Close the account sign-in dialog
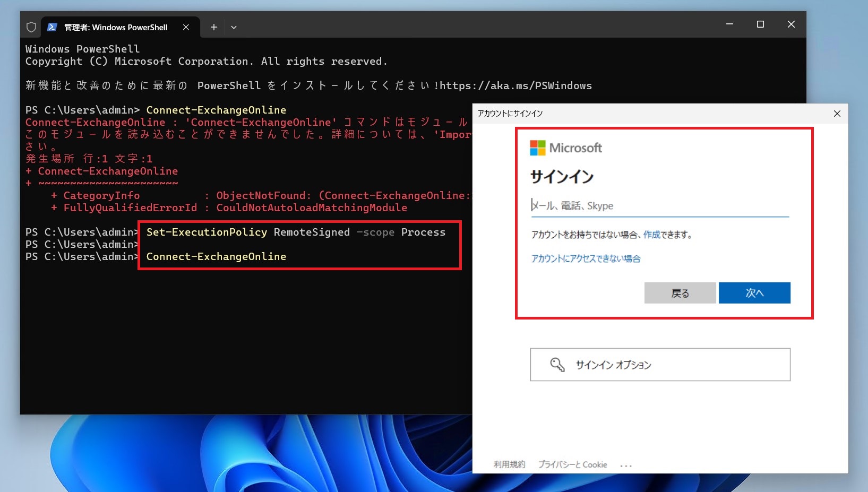Screen dimensions: 868x492 [x=837, y=114]
